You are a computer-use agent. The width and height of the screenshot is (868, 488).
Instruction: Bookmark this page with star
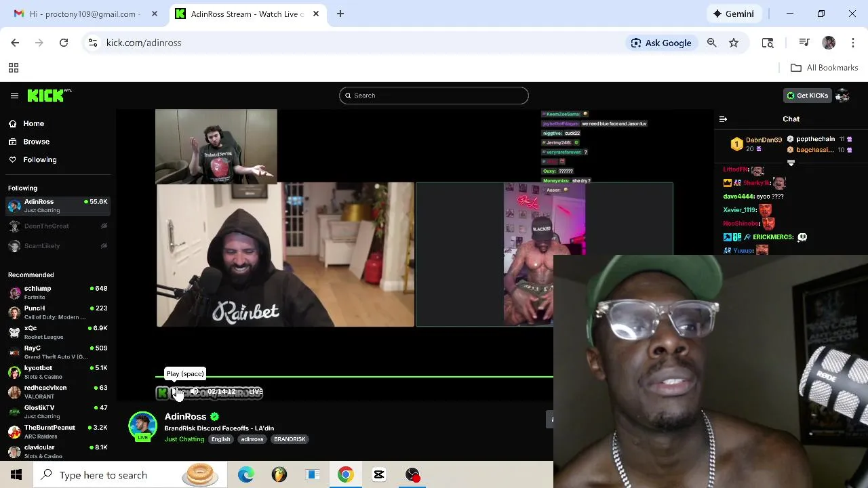pos(734,43)
